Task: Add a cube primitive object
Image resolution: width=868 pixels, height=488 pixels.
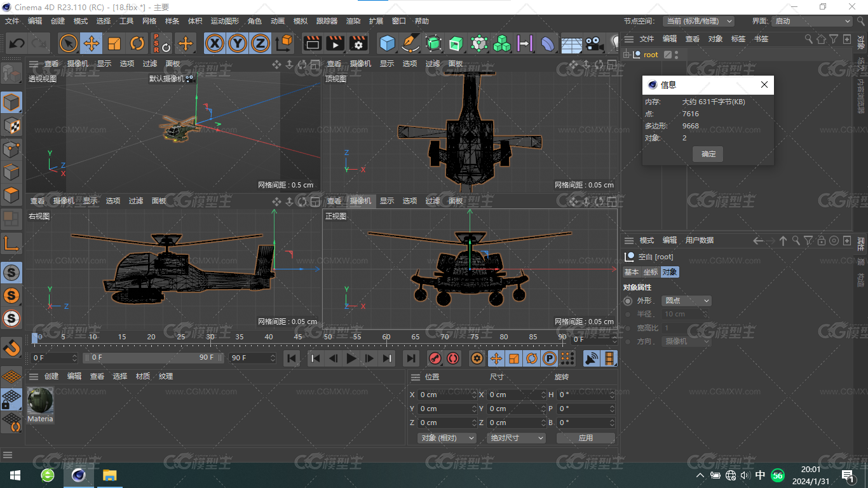Action: tap(387, 43)
